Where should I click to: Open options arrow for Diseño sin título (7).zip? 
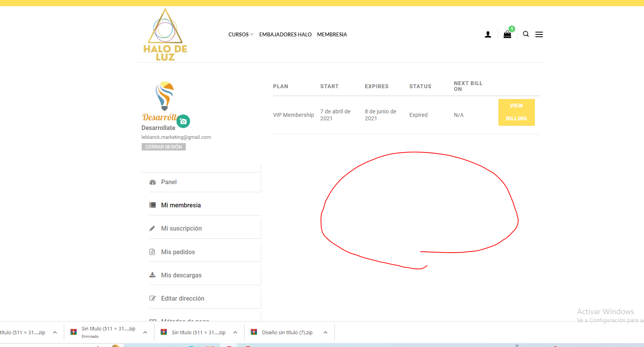[x=325, y=332]
